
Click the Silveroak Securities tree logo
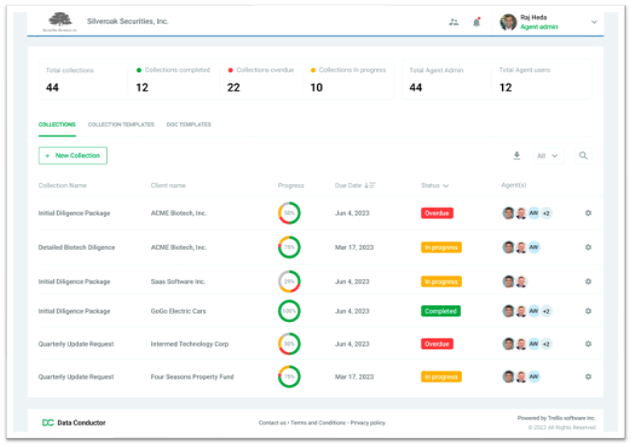click(60, 21)
